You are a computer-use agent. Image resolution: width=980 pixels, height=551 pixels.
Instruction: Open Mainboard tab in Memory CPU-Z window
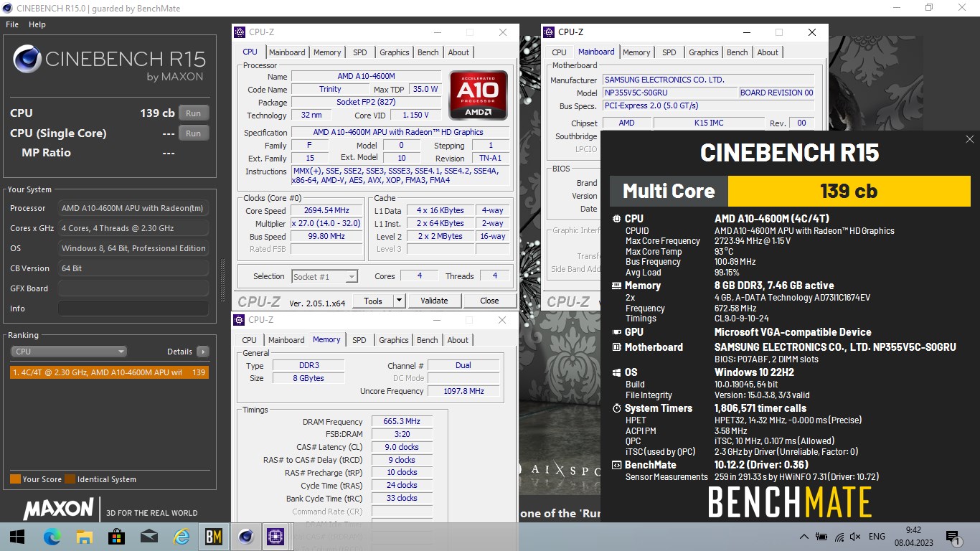pyautogui.click(x=286, y=340)
